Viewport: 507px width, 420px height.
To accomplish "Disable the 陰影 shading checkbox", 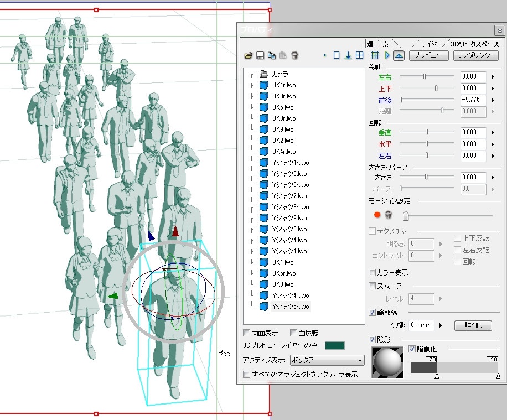I will click(373, 339).
